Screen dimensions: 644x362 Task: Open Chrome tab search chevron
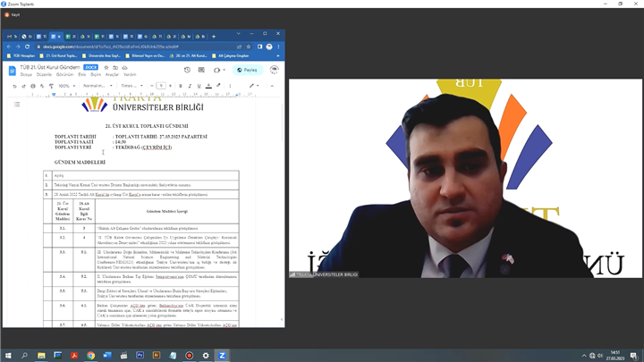click(238, 34)
